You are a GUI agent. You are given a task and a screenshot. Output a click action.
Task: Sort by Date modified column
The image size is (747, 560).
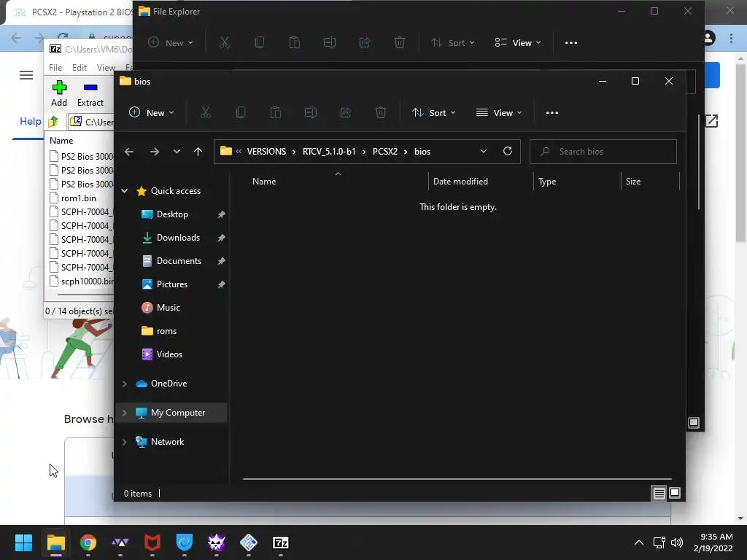[460, 182]
